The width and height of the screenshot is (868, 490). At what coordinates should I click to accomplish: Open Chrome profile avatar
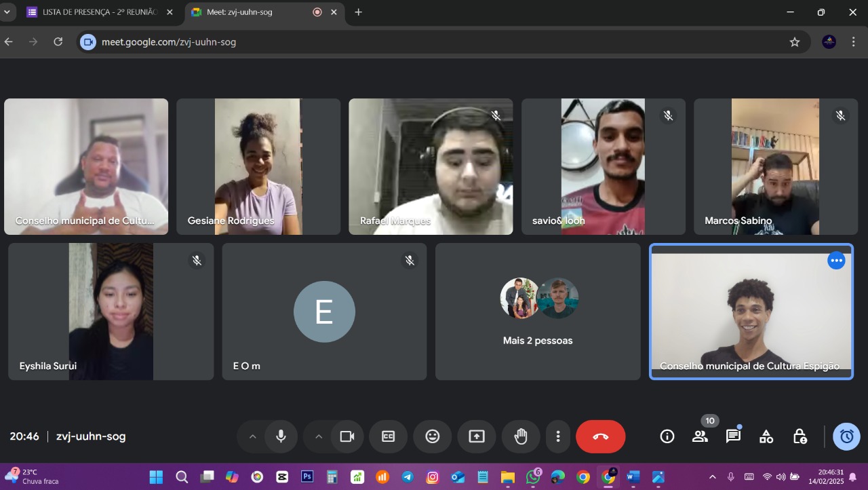(829, 42)
